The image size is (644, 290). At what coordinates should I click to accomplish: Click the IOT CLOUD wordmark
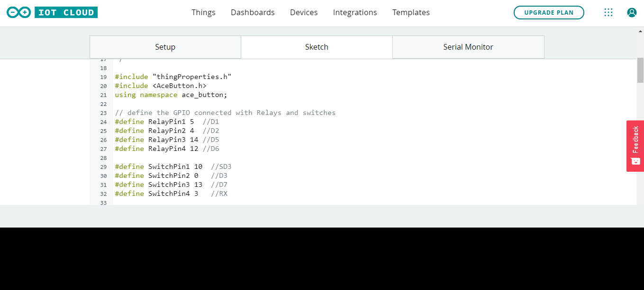point(66,12)
